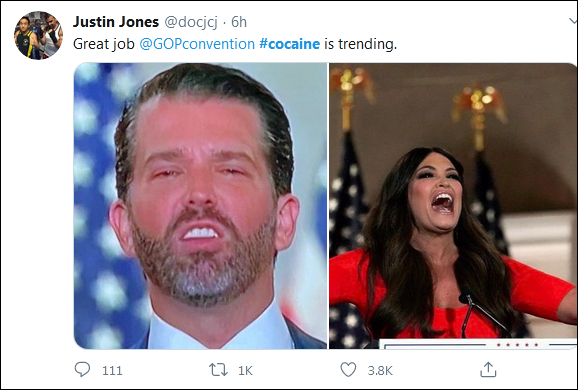Open the share upload-arrow icon

pyautogui.click(x=488, y=369)
